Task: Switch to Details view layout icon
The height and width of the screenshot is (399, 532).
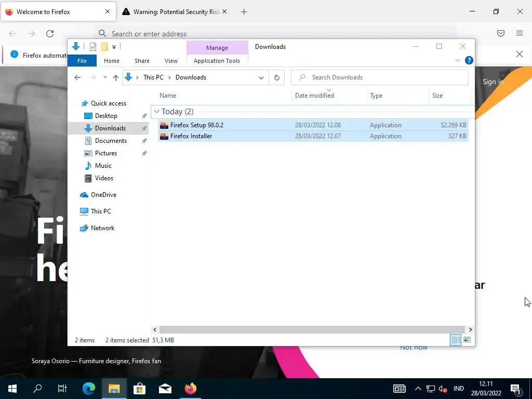Action: point(456,340)
